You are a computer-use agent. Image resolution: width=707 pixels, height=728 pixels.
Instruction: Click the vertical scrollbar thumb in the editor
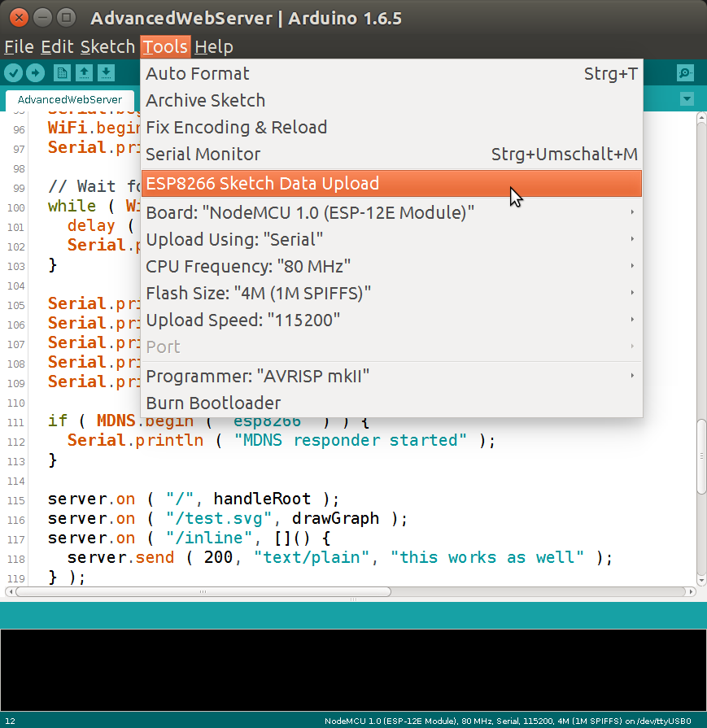click(x=701, y=456)
